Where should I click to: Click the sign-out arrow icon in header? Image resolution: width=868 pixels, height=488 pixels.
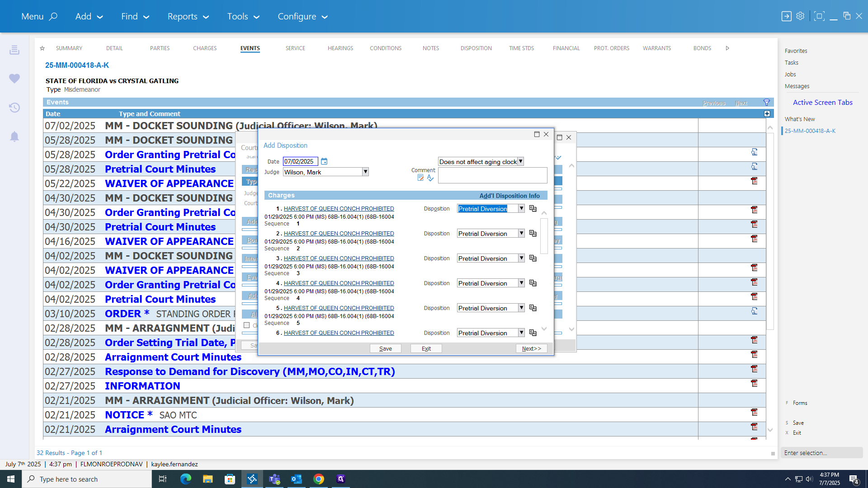[x=786, y=16]
